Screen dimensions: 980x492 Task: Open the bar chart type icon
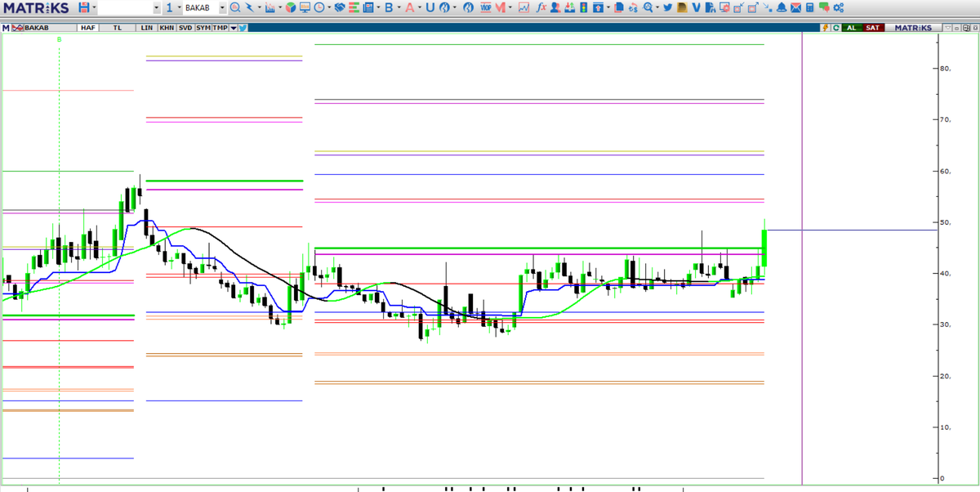(269, 7)
